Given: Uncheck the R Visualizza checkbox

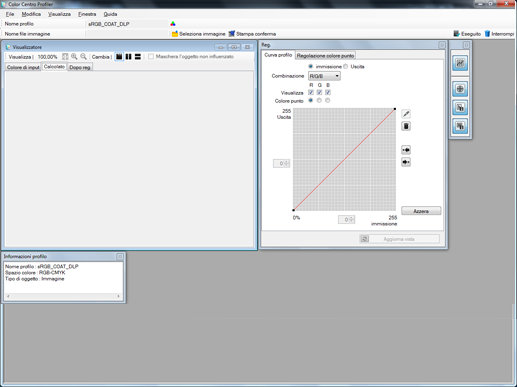Looking at the screenshot, I should (x=311, y=92).
